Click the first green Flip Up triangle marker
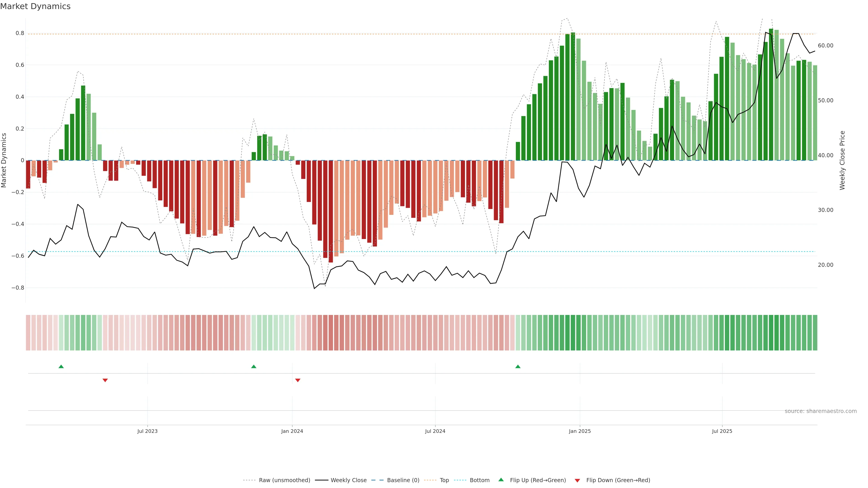868x488 pixels. [61, 366]
